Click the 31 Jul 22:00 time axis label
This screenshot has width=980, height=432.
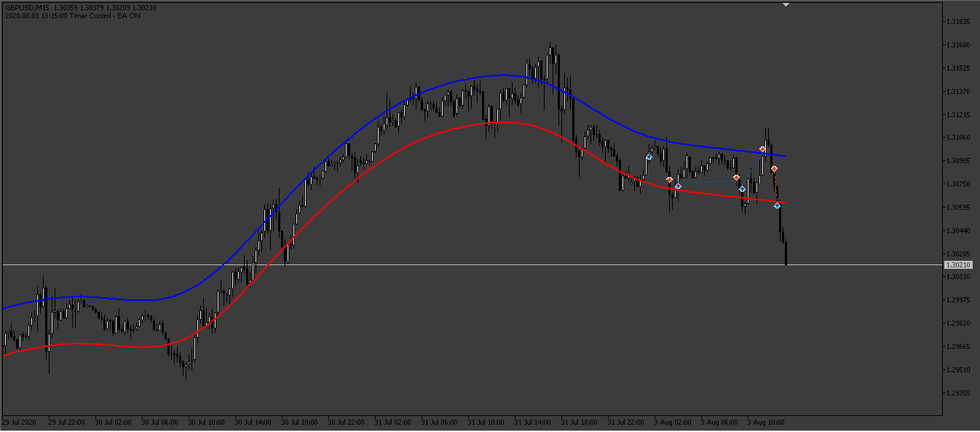click(x=626, y=422)
